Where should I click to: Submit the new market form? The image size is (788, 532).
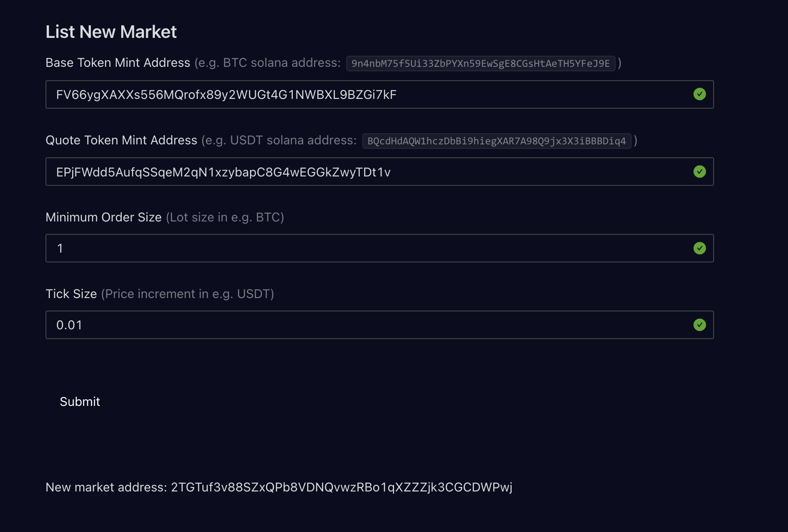point(80,401)
